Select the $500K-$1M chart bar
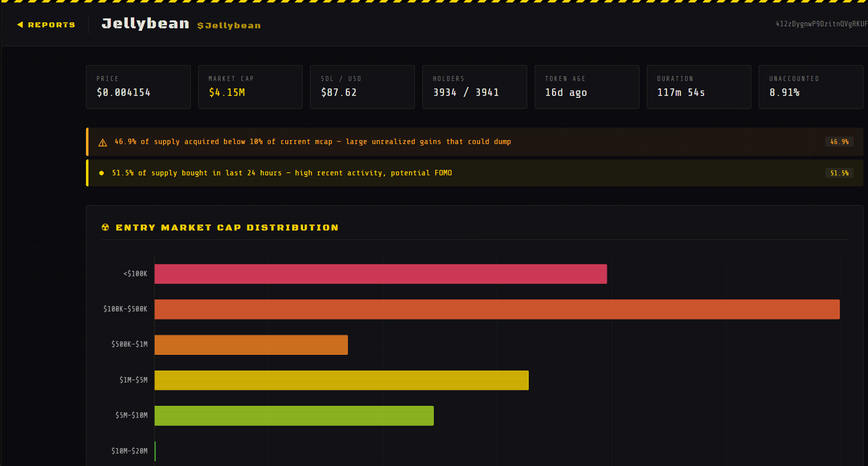The image size is (868, 466). click(x=251, y=344)
